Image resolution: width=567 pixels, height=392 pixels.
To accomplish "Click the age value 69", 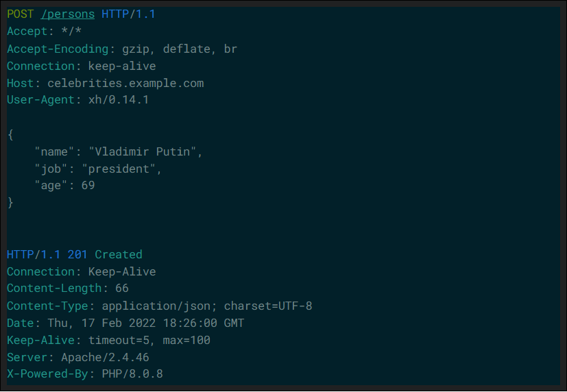I will 88,185.
